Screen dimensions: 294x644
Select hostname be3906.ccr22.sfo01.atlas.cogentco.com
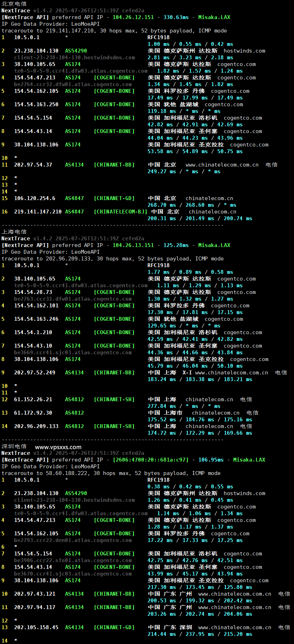pyautogui.click(x=73, y=560)
